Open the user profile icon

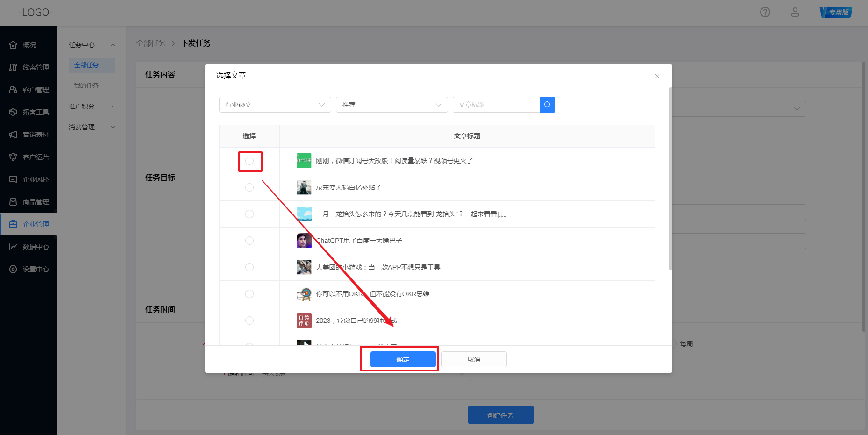795,13
